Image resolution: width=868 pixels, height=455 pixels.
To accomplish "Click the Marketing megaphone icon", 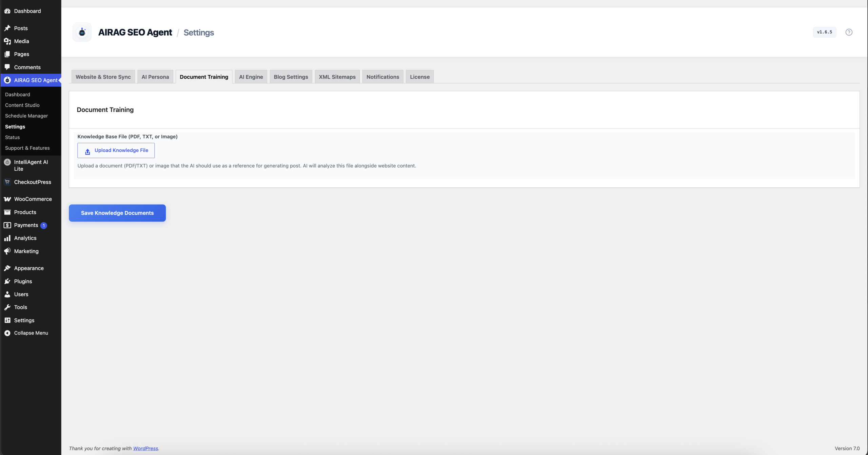I will click(7, 251).
